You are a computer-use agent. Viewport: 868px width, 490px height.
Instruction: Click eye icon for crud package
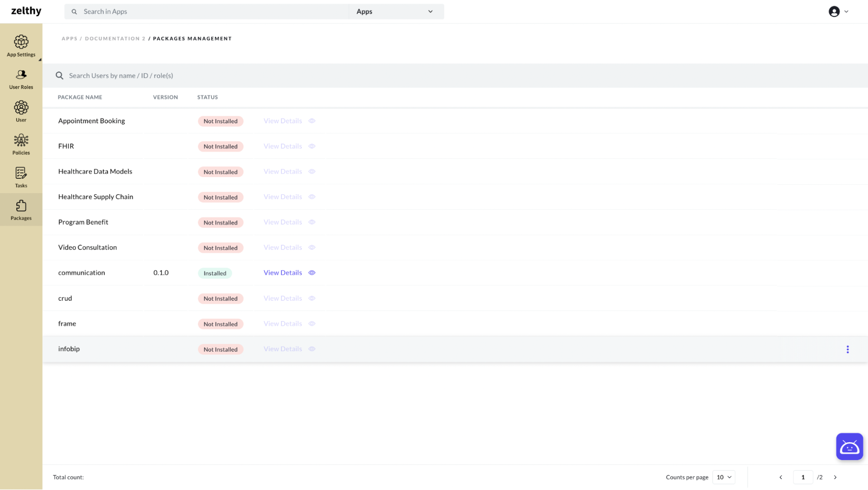coord(312,298)
